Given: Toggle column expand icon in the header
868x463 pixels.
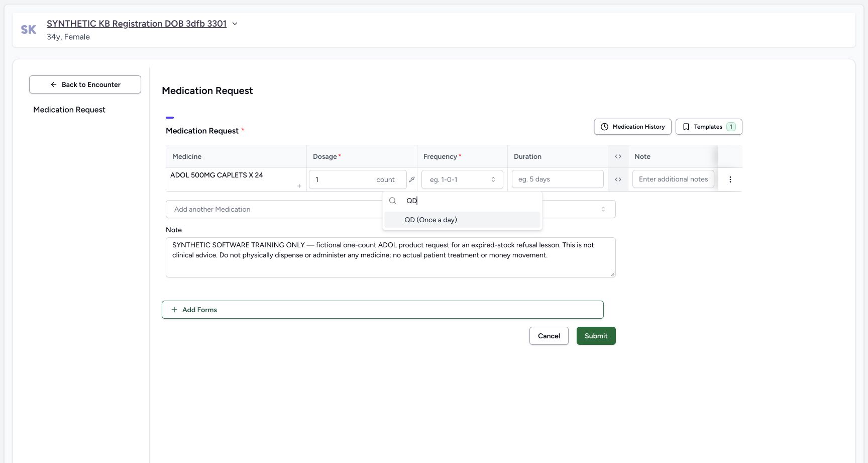Looking at the screenshot, I should coord(618,156).
